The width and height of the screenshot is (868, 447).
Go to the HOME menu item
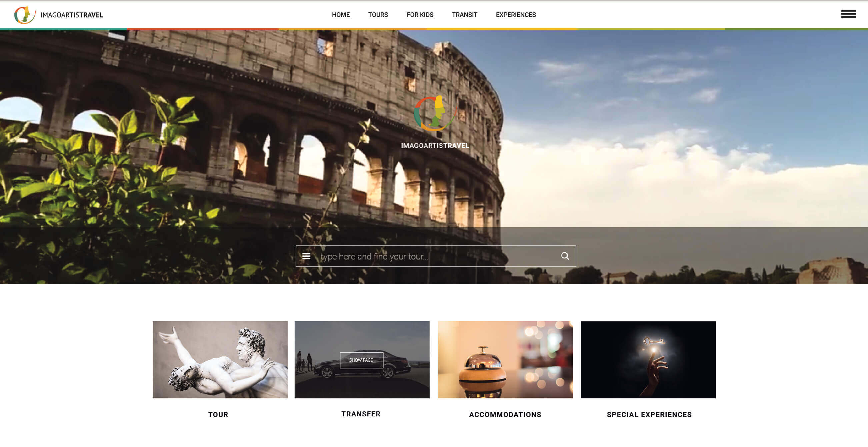(340, 15)
